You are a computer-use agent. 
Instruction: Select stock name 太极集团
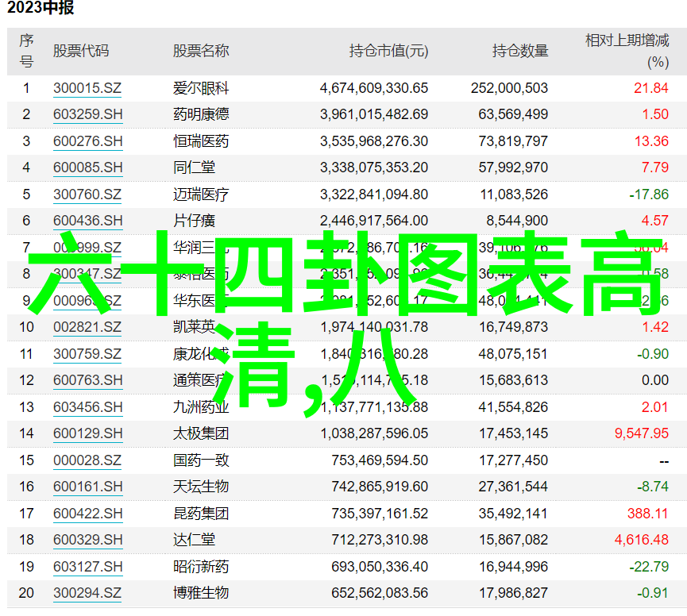click(x=201, y=433)
